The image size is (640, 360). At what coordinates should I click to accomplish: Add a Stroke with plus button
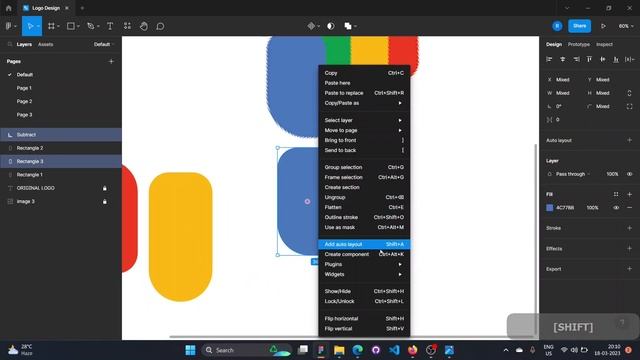tap(629, 228)
